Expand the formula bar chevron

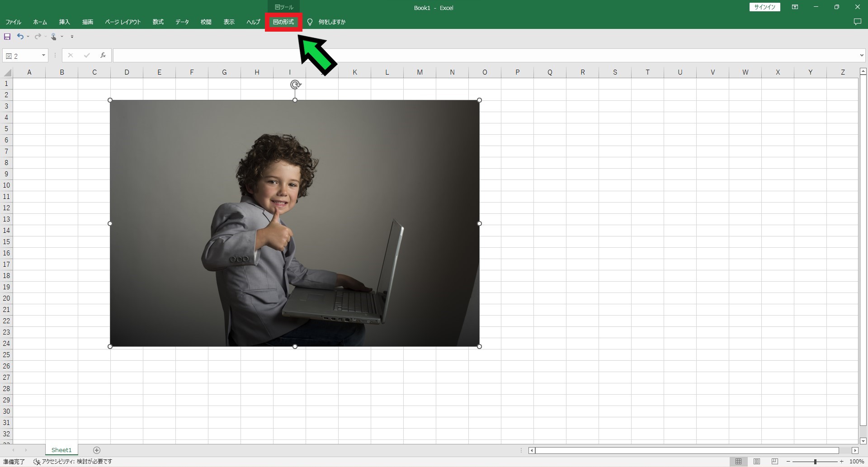click(862, 55)
